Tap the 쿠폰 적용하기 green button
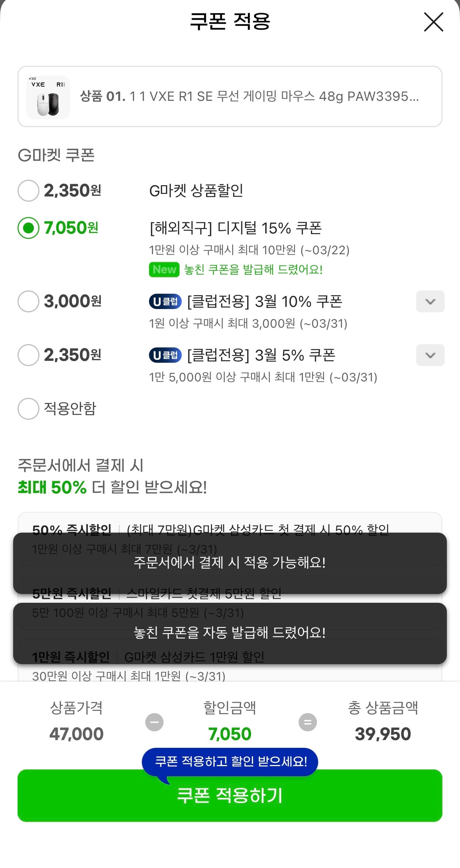460x868 pixels. (230, 796)
